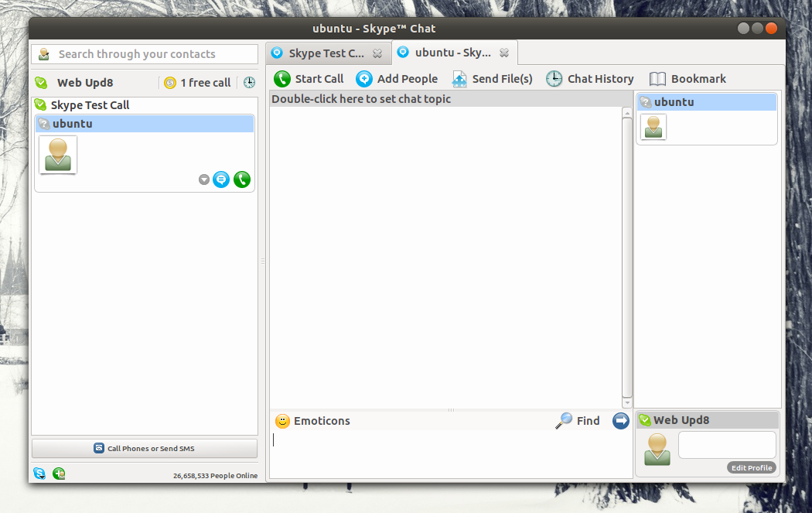Focus the Search through your contacts field
This screenshot has height=513, width=812.
point(145,54)
